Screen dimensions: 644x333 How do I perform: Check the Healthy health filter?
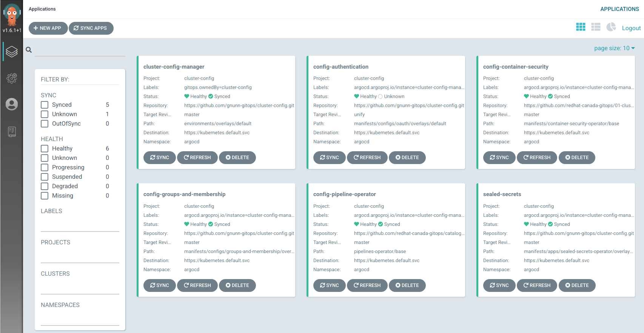coord(45,149)
